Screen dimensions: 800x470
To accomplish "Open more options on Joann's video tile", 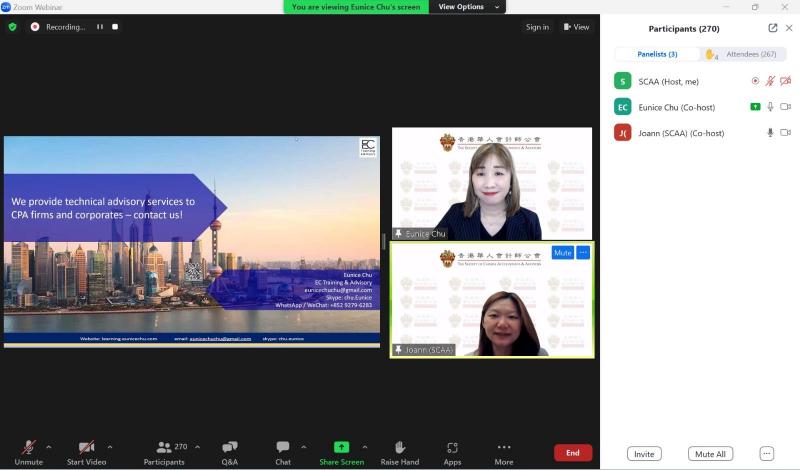I will (x=583, y=253).
